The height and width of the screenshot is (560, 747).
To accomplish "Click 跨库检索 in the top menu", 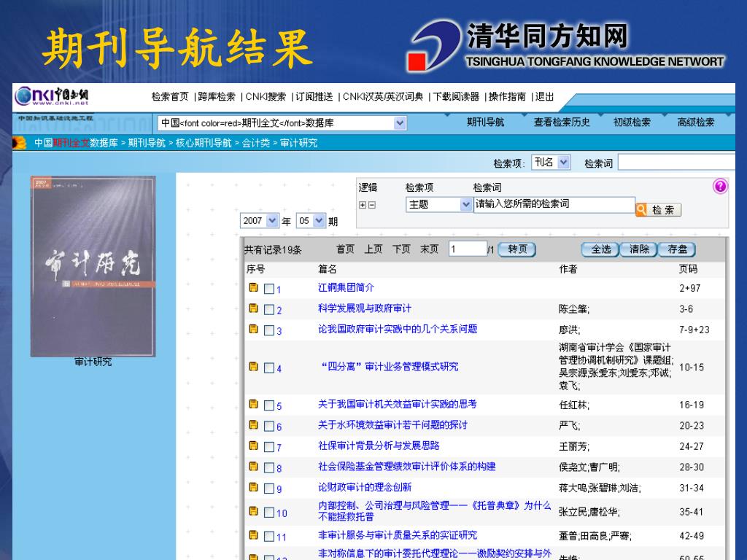I will pyautogui.click(x=217, y=97).
